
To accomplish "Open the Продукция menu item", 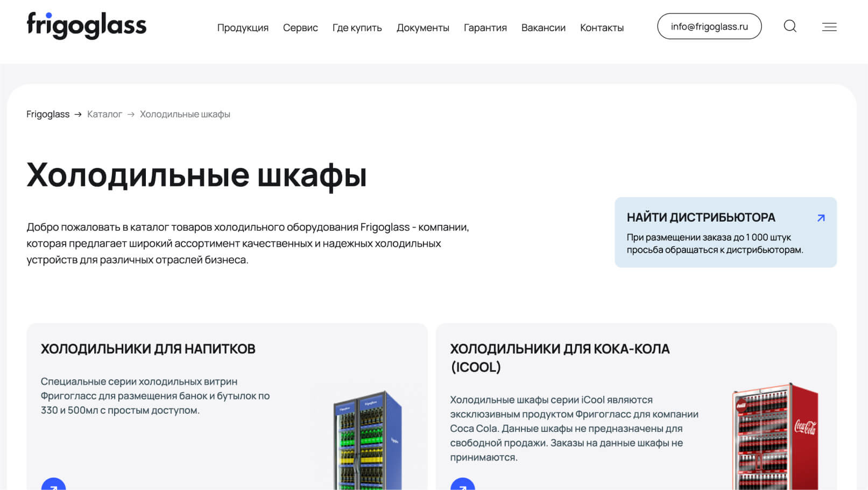I will pos(243,27).
